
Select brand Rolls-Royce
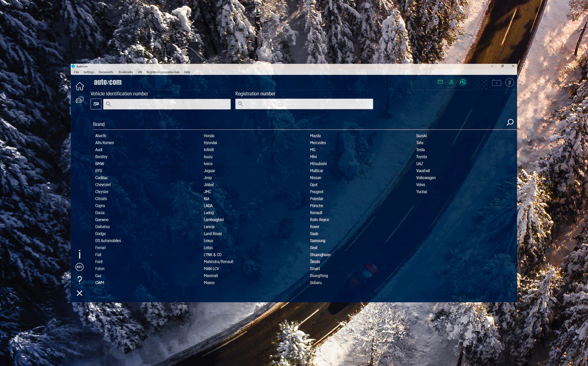(319, 220)
